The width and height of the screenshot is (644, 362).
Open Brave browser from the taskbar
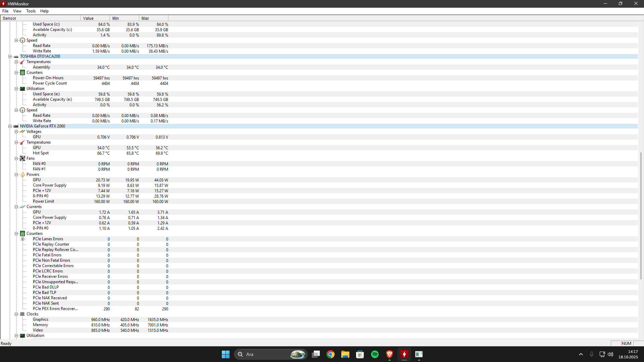tap(390, 354)
